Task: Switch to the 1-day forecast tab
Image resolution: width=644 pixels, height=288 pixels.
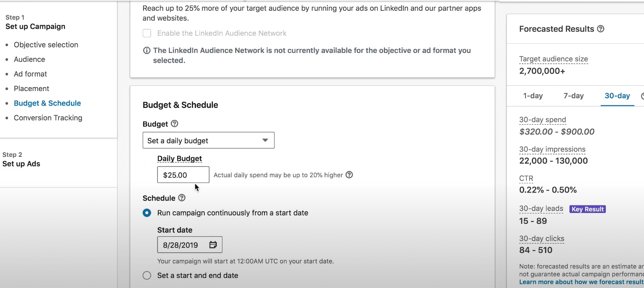Action: pyautogui.click(x=533, y=96)
